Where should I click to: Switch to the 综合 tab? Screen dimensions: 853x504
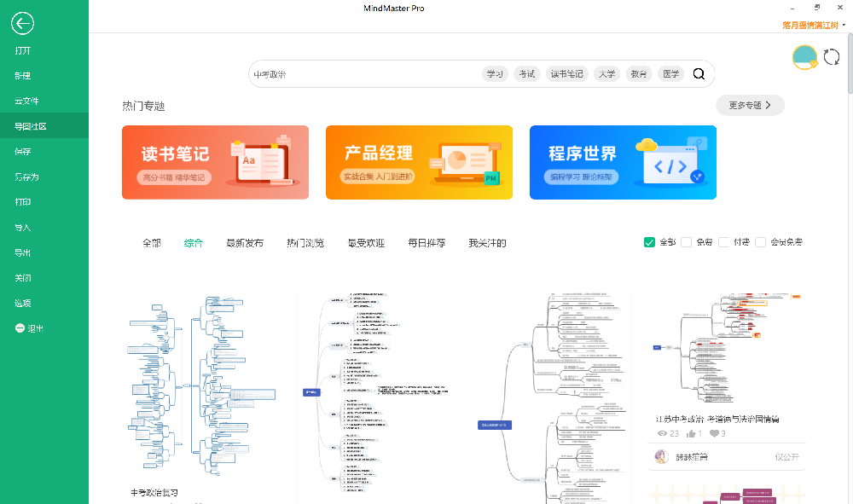(193, 243)
